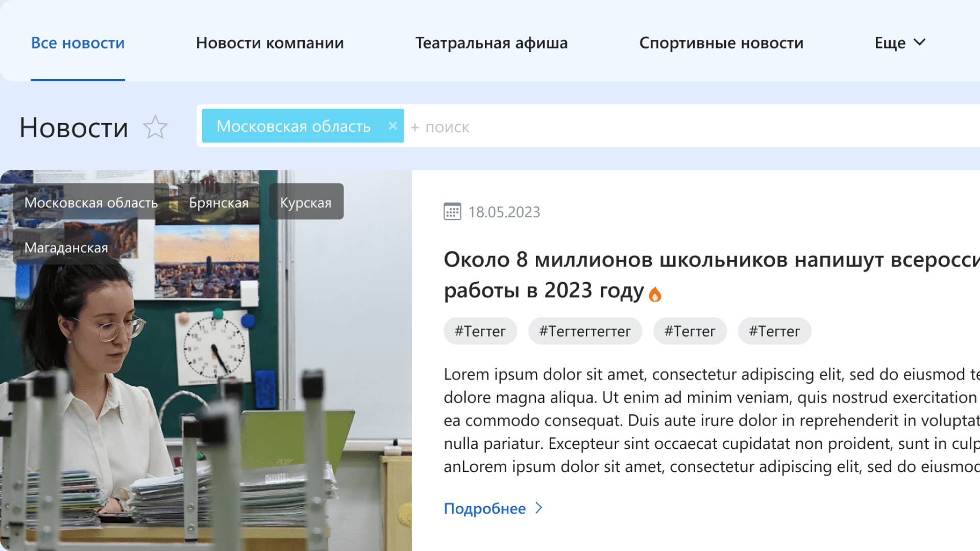Remove the Московская область filter chip
Image resolution: width=980 pixels, height=551 pixels.
click(x=393, y=126)
